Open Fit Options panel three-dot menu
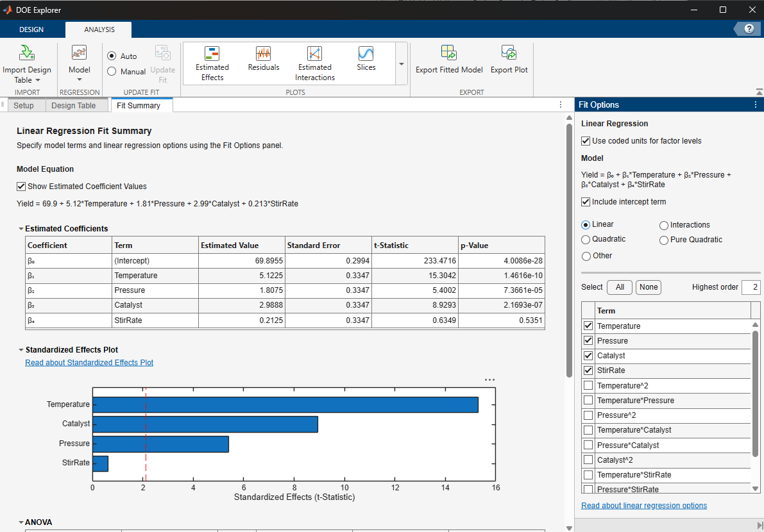The image size is (764, 532). point(756,104)
